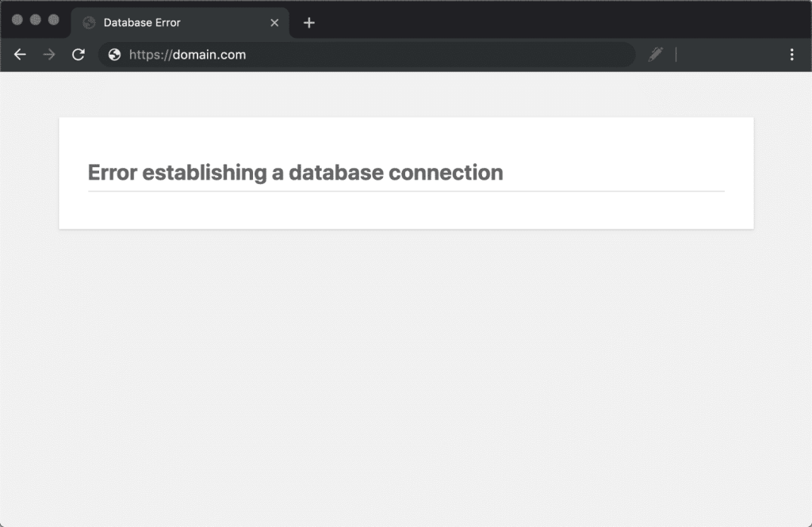Click the red close window button
This screenshot has width=812, height=527.
tap(17, 20)
